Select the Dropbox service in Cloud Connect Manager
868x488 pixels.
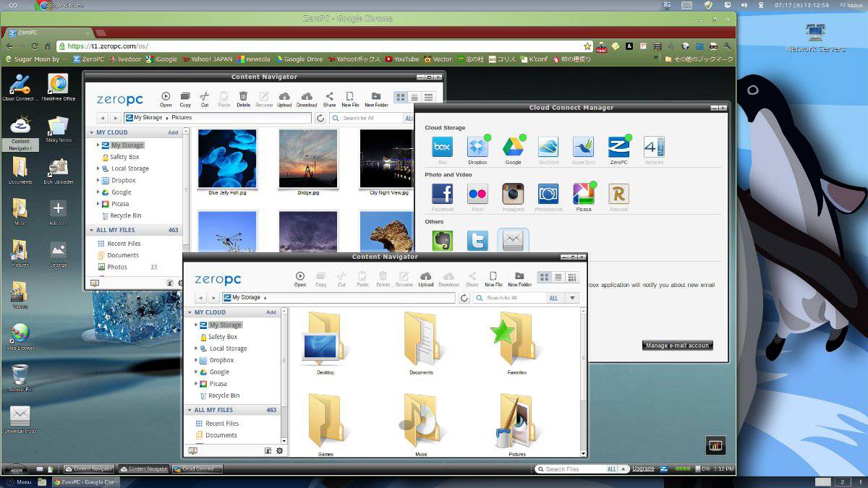coord(477,150)
